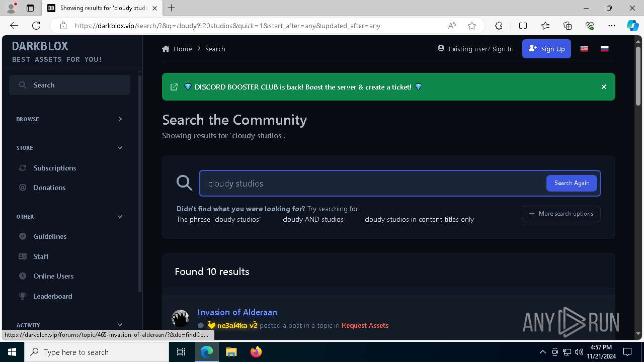The image size is (644, 362).
Task: Show hidden system tray icons
Action: tap(542, 352)
